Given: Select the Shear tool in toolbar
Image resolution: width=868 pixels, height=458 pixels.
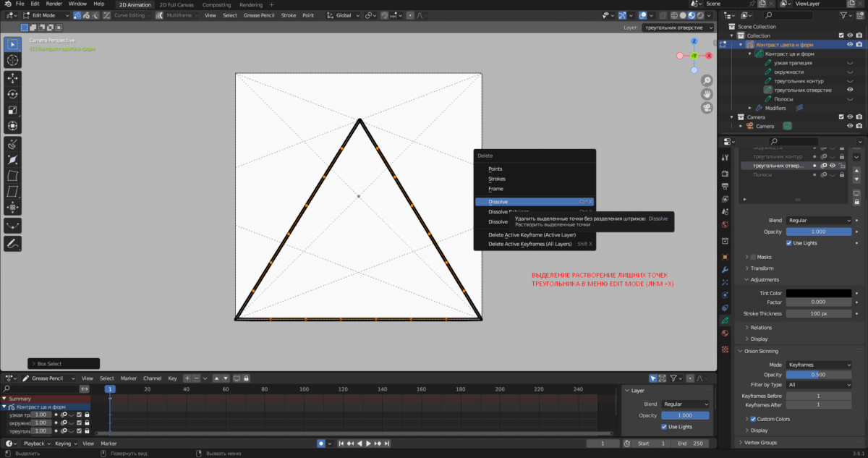Looking at the screenshot, I should [13, 192].
